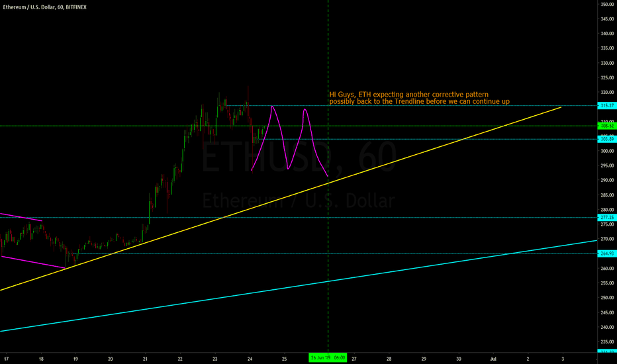Click the 285.00 value on price axis
617x364 pixels.
607,195
